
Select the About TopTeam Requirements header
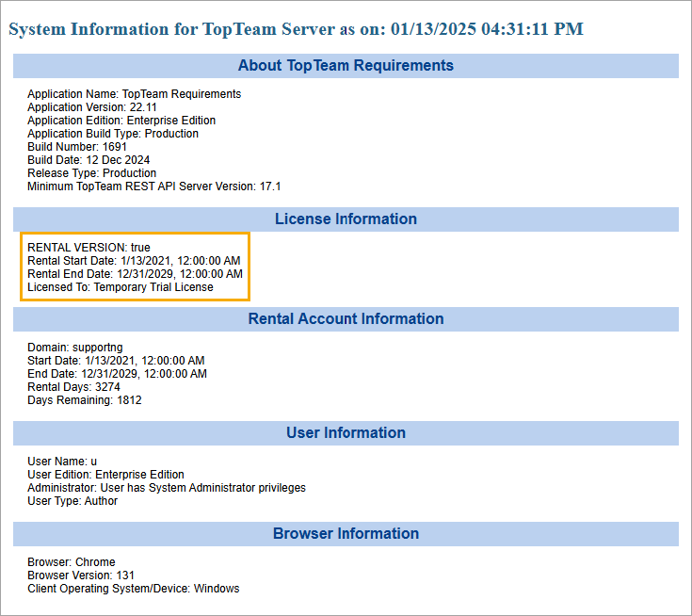pos(346,65)
